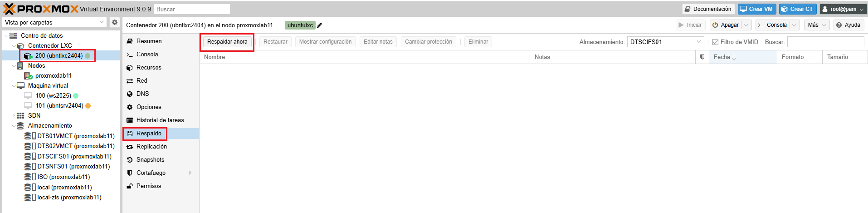Click the Apagar button
868x213 pixels.
(x=726, y=25)
